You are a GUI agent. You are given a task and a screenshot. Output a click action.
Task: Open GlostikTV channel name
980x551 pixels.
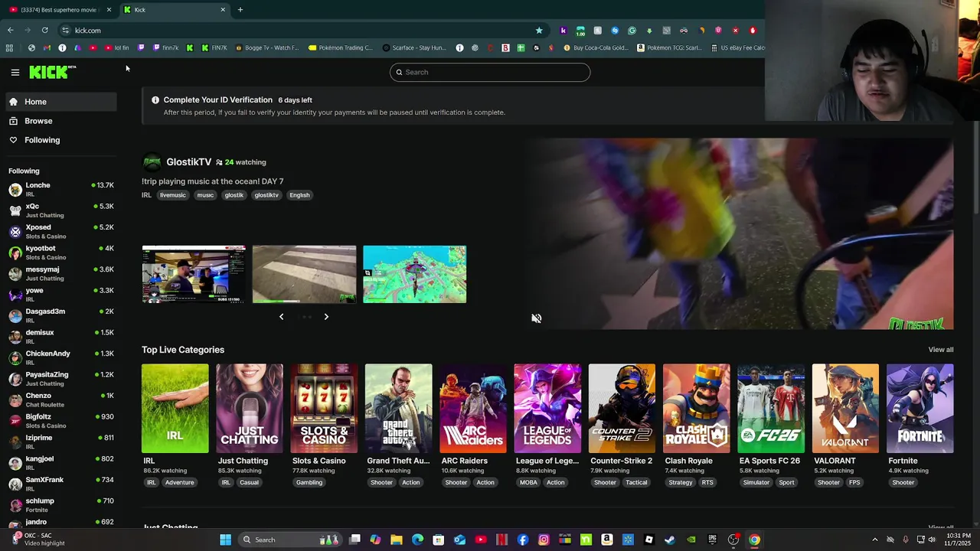tap(188, 162)
